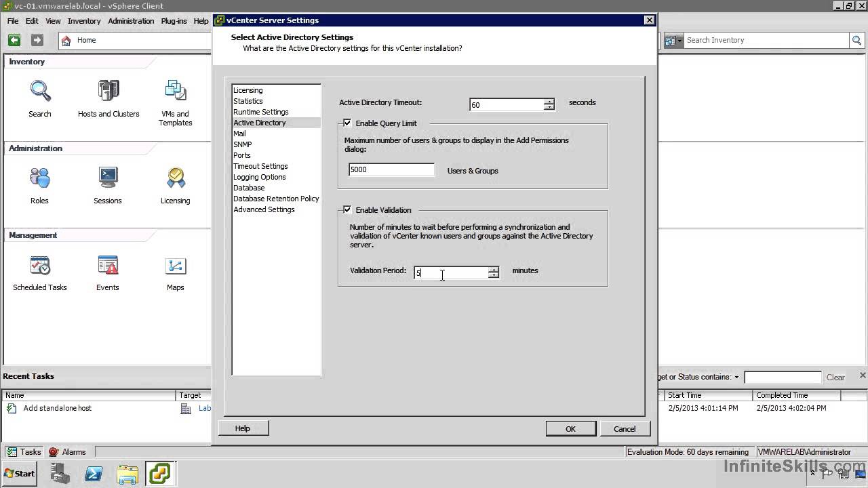Close the Recent Tasks panel
The image size is (868, 488).
tap(863, 375)
